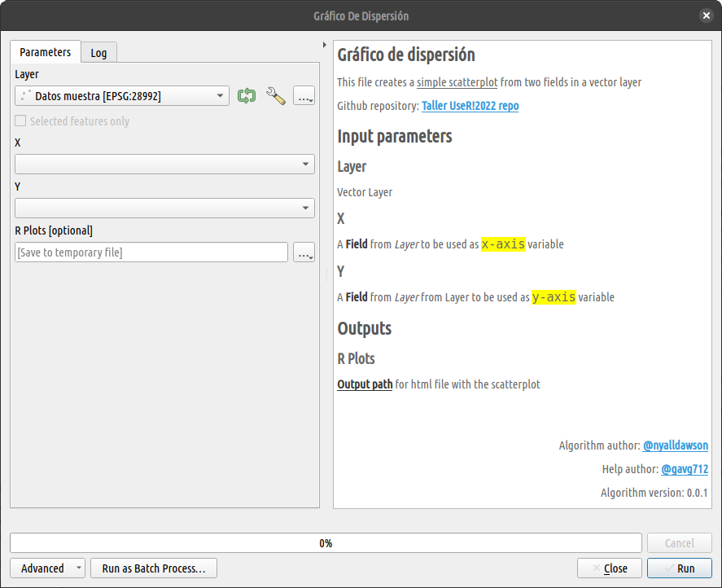The image size is (722, 588).
Task: Open Taller UseR!2022 repo link
Action: (x=470, y=106)
